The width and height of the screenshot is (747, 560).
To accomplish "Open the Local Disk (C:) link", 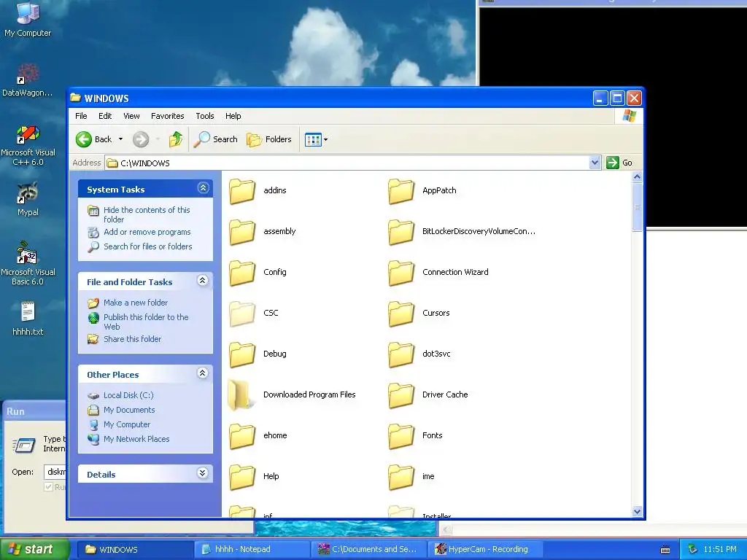I will 128,395.
